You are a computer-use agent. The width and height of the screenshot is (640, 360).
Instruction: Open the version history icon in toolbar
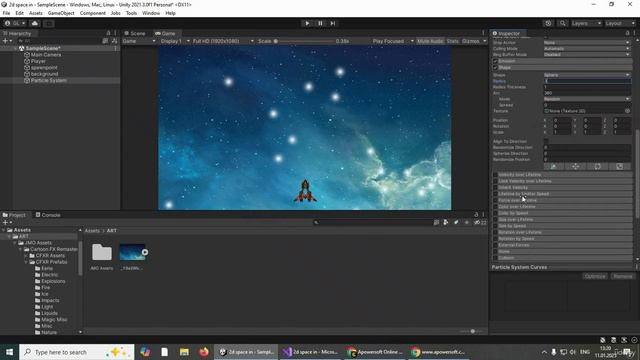548,23
